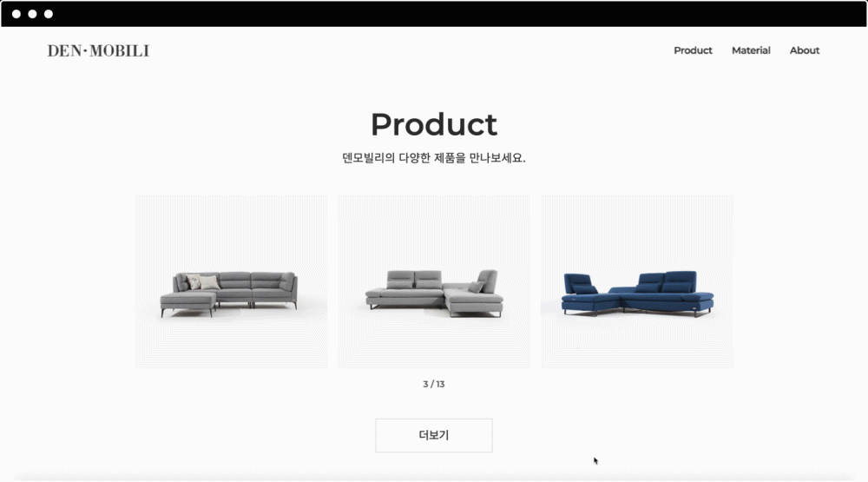Click the 더보기 load-more button
The height and width of the screenshot is (482, 868).
tap(433, 435)
